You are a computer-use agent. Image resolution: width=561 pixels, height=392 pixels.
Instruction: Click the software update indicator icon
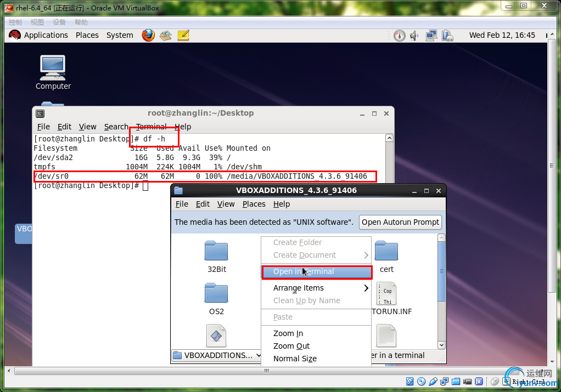pos(399,36)
